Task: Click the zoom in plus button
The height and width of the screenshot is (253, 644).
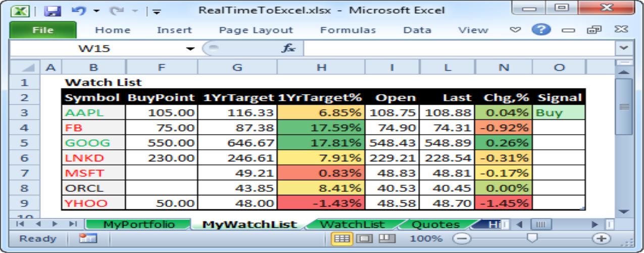Action: [600, 238]
